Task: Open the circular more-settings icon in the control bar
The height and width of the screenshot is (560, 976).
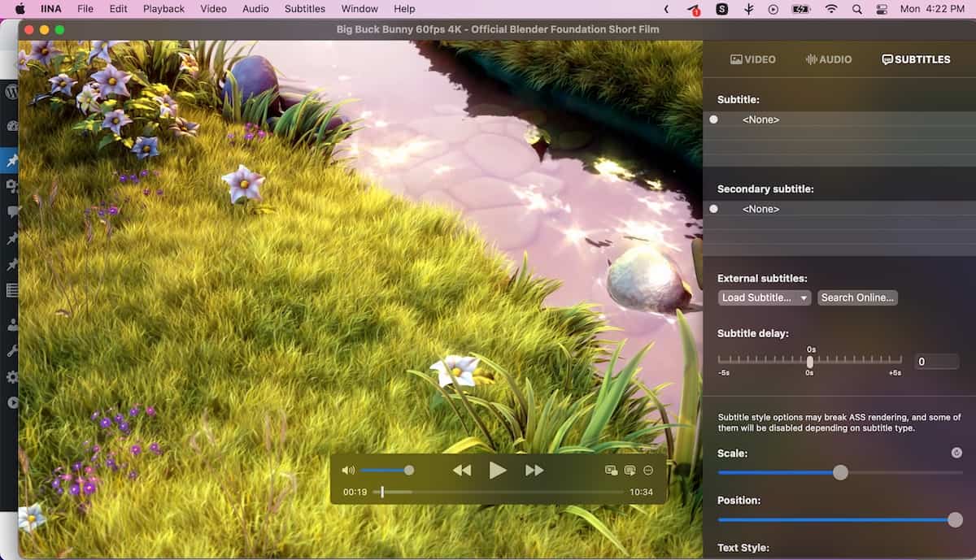Action: (648, 470)
